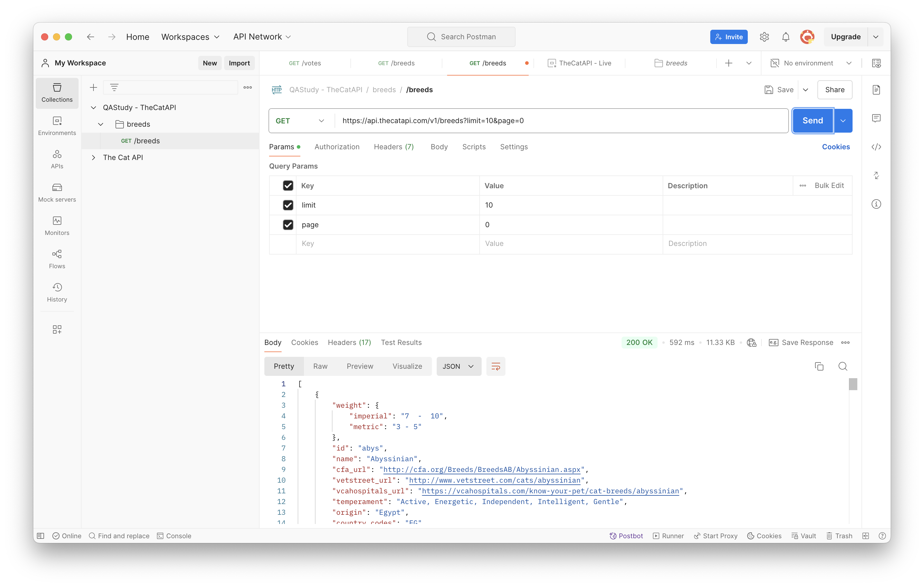The height and width of the screenshot is (587, 924).
Task: Switch to the Headers (7) tab
Action: click(x=393, y=147)
